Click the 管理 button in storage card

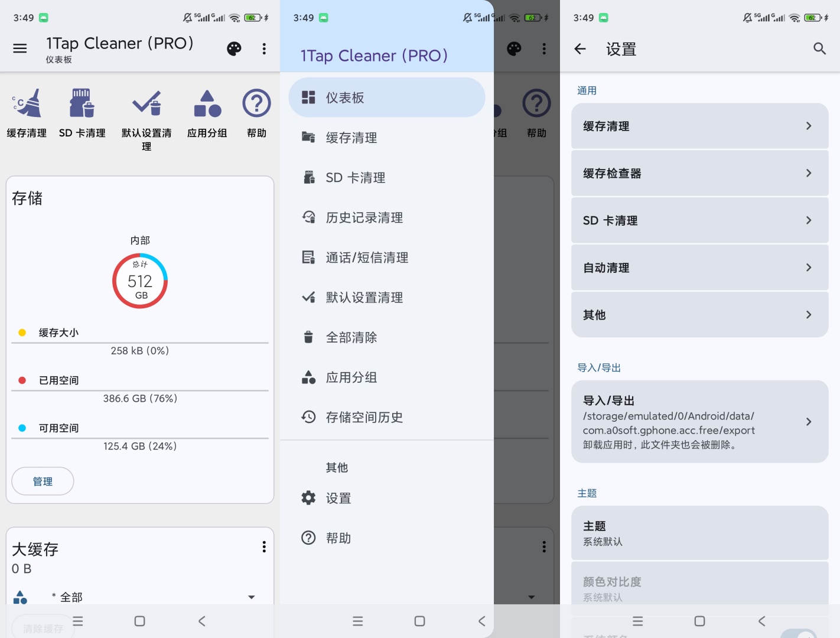[x=43, y=481]
